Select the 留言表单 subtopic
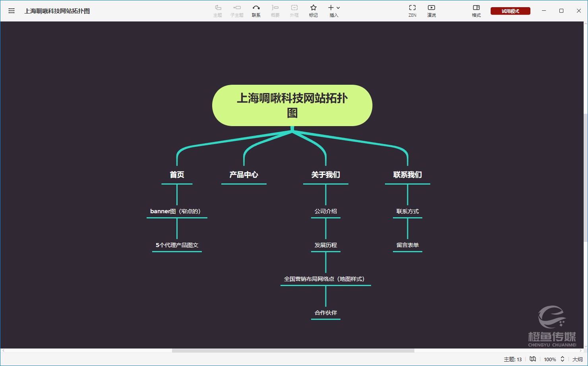This screenshot has width=588, height=366. coord(408,245)
